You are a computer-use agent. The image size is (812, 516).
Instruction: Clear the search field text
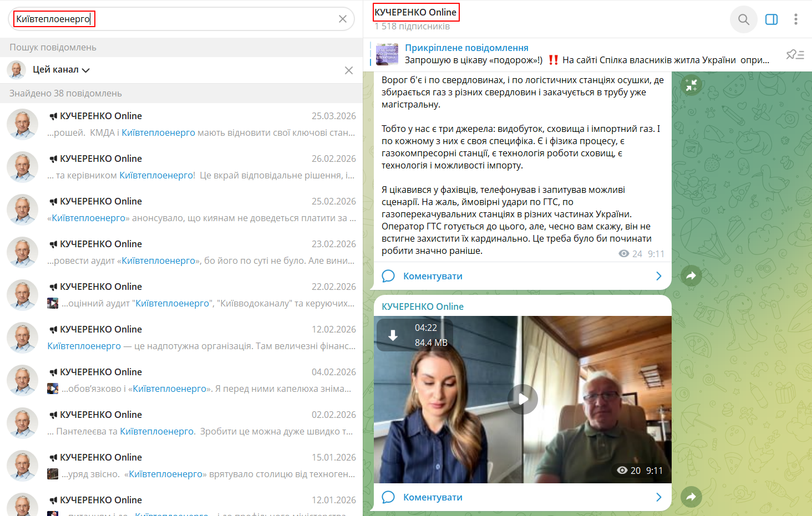coord(343,19)
